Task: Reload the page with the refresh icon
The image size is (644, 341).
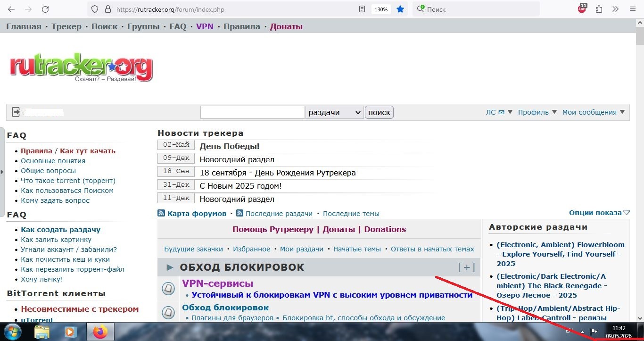Action: 45,9
